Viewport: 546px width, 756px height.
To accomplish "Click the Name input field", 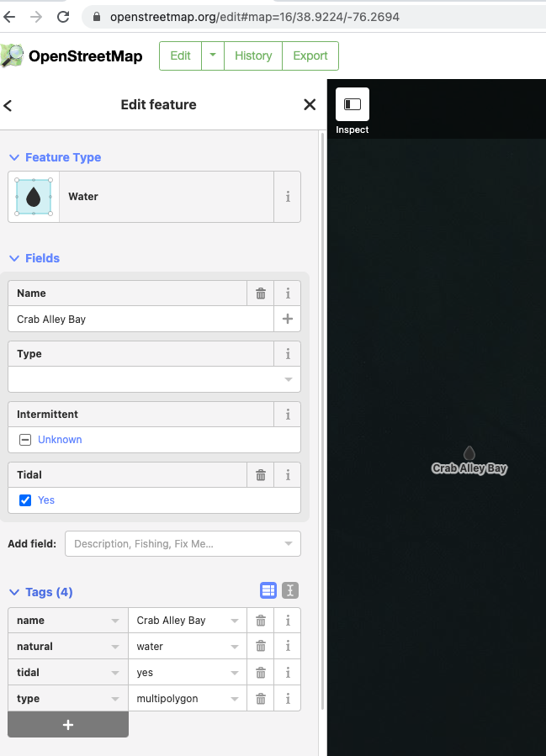I will pyautogui.click(x=140, y=319).
